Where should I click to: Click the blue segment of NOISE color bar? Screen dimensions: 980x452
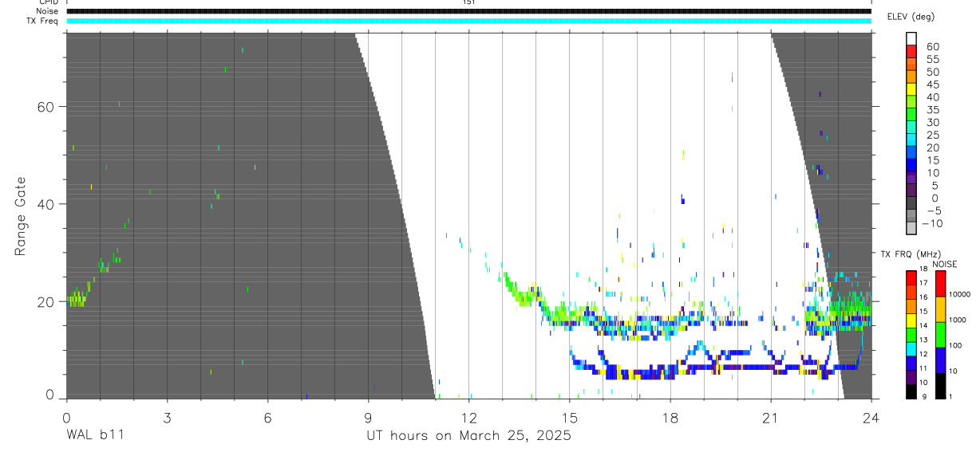[x=940, y=360]
